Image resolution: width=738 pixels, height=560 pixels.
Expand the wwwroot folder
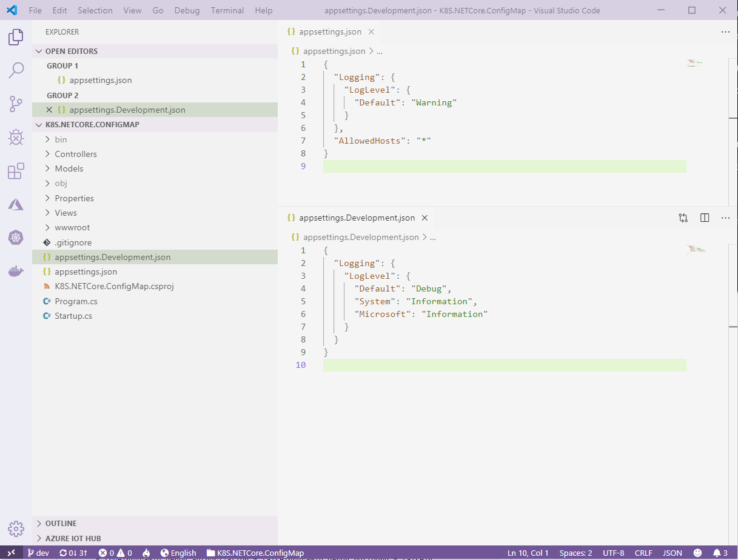[155, 227]
